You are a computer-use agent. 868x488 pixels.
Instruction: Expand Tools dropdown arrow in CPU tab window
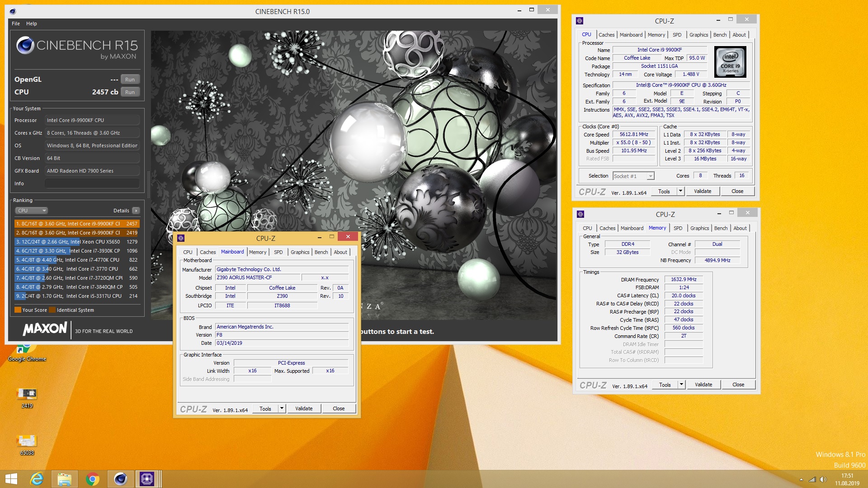pos(680,191)
